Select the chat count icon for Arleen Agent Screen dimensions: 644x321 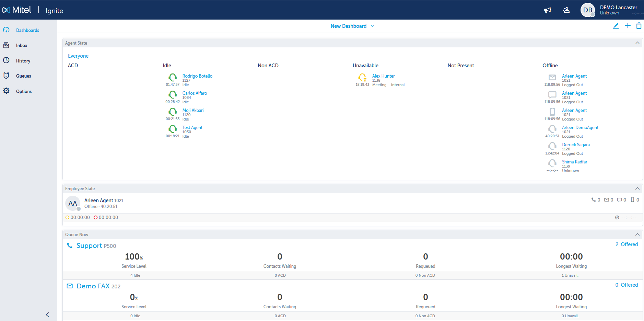point(620,199)
